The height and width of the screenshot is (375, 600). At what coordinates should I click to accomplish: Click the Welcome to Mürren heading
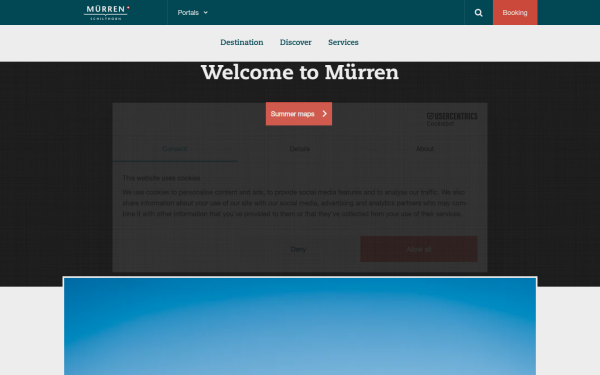300,72
